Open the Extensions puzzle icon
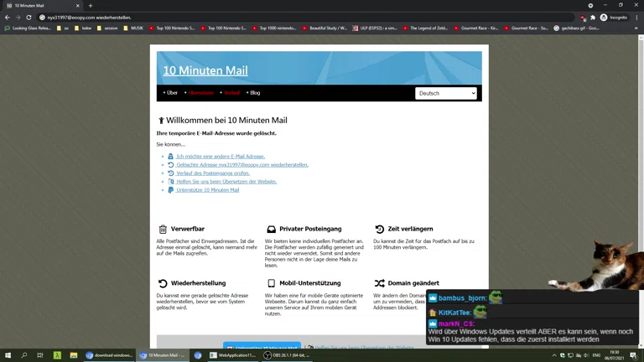 [593, 18]
